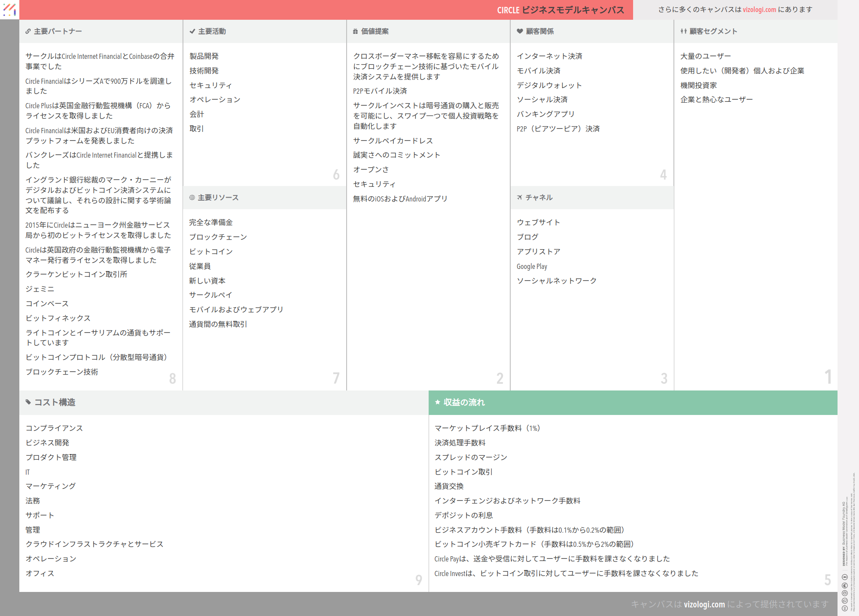Image resolution: width=859 pixels, height=616 pixels.
Task: Click the globe icon beside 主要リソース
Action: (192, 198)
